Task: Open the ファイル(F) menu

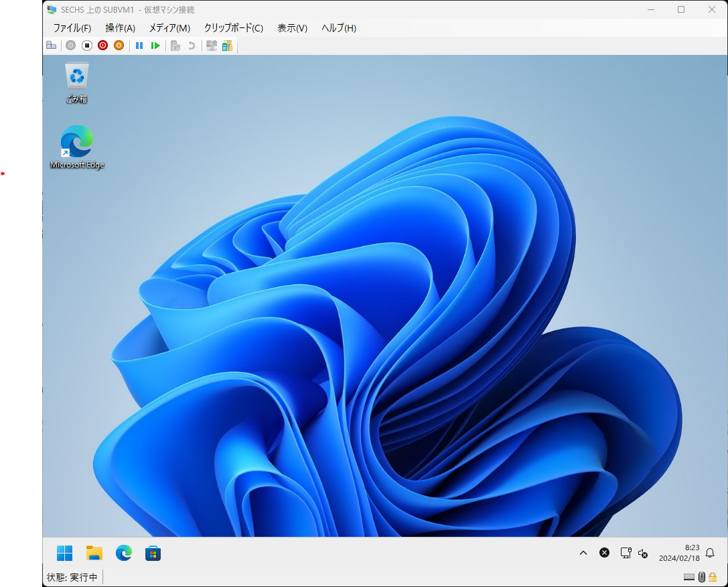Action: click(x=72, y=28)
